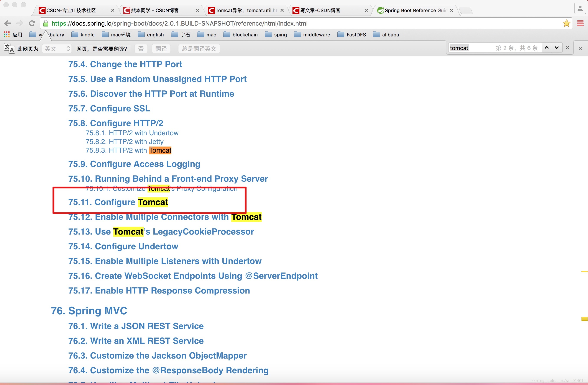Open the Chrome hamburger menu

(x=580, y=23)
